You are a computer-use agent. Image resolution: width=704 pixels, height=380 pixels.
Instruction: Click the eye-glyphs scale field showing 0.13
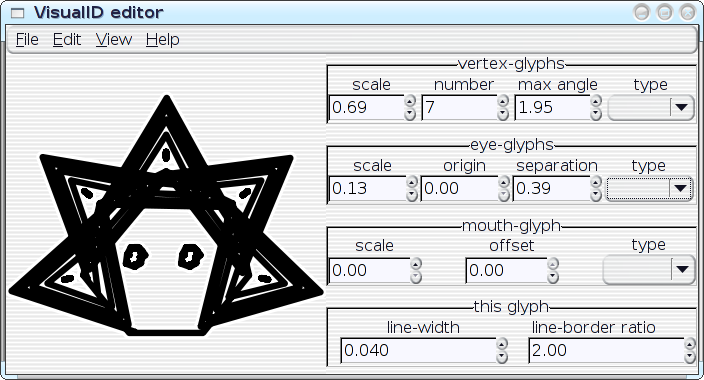[x=367, y=189]
